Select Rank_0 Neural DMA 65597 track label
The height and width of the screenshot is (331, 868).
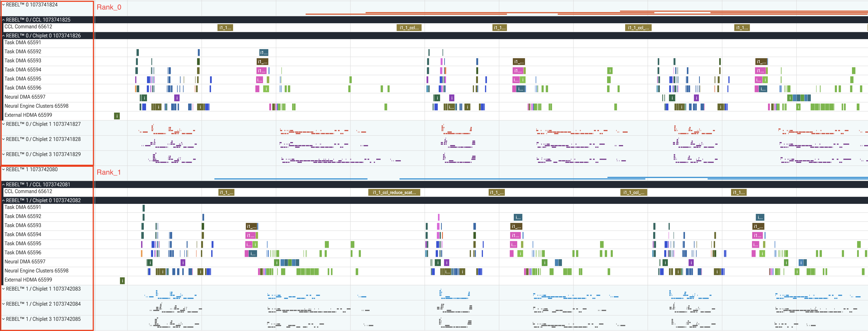[x=25, y=97]
